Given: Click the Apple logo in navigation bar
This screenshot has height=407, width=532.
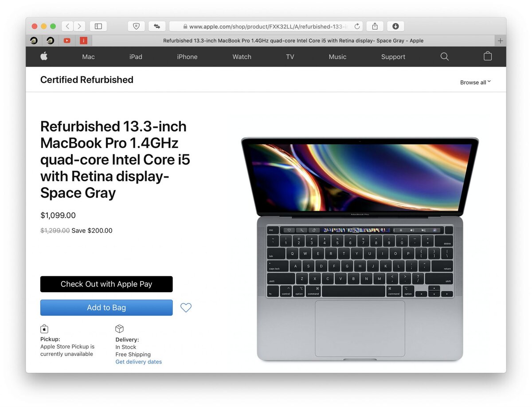Looking at the screenshot, I should coord(44,56).
